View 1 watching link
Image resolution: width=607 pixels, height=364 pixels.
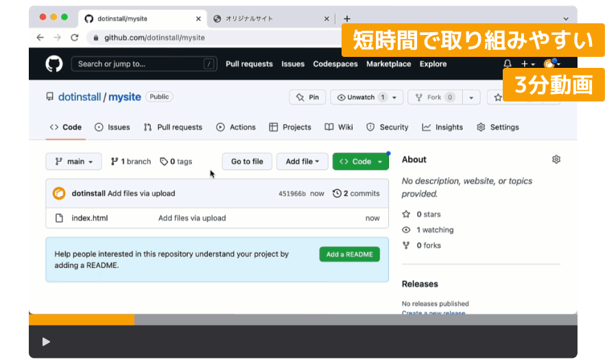point(428,230)
